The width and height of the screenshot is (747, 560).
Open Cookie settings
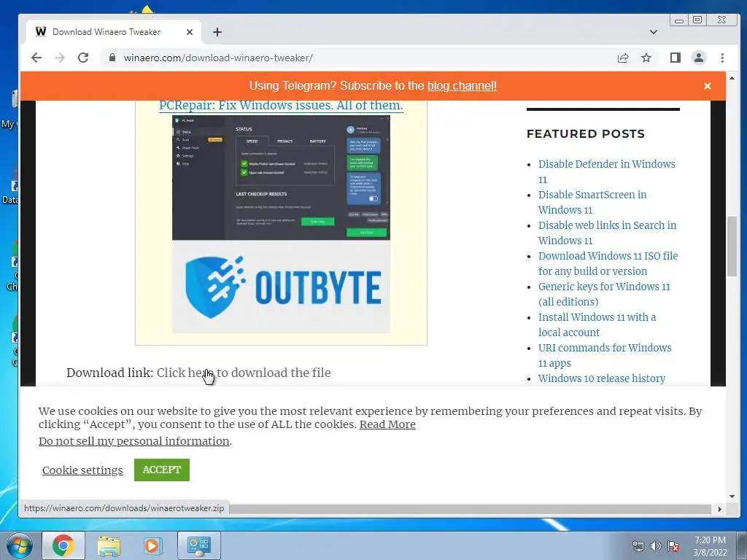point(82,470)
